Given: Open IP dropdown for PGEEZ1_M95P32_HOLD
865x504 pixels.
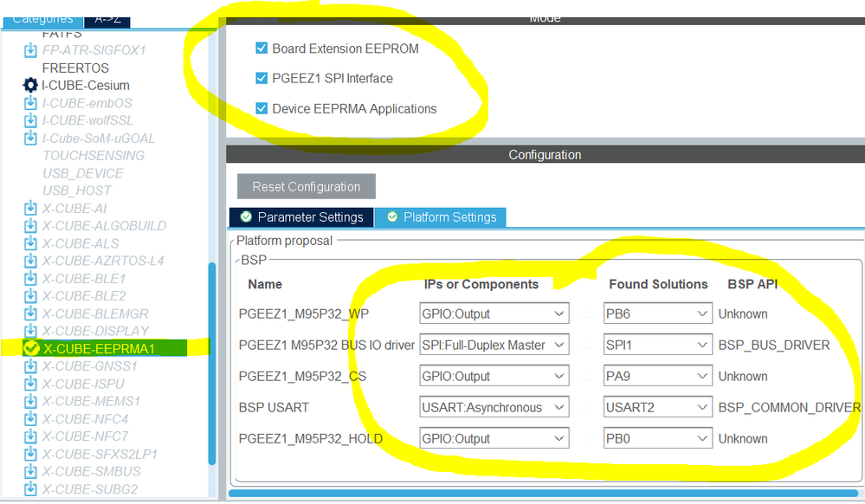Looking at the screenshot, I should (494, 438).
